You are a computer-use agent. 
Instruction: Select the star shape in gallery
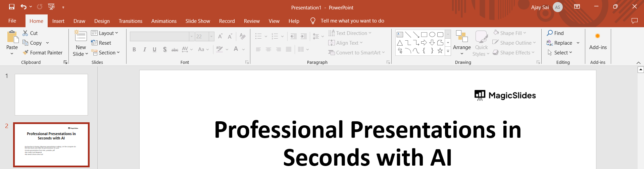coord(440,51)
